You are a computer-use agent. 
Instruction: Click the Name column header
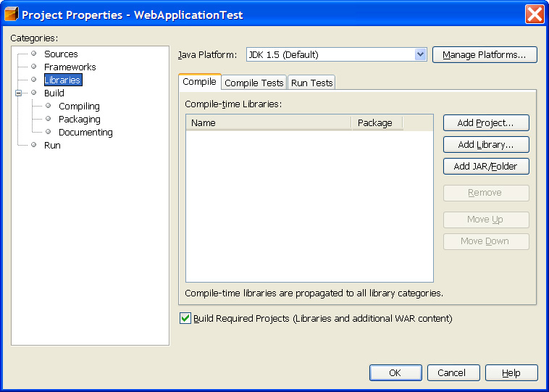(x=268, y=123)
